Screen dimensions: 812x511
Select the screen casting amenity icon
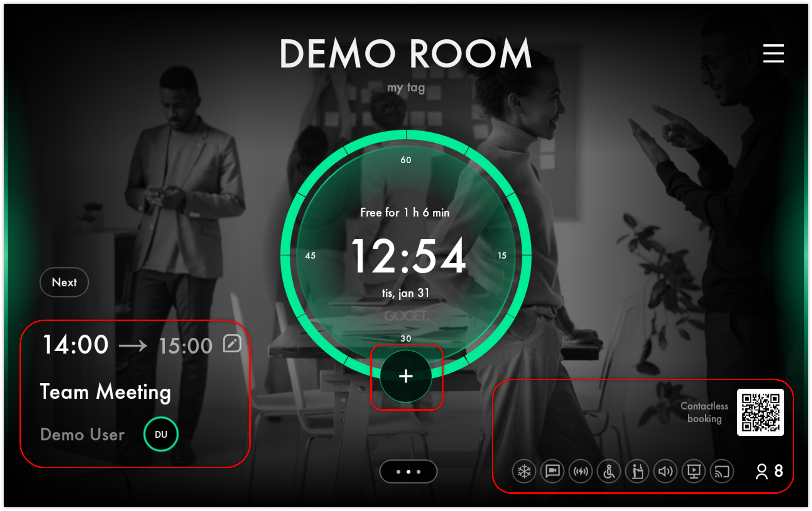pos(722,471)
